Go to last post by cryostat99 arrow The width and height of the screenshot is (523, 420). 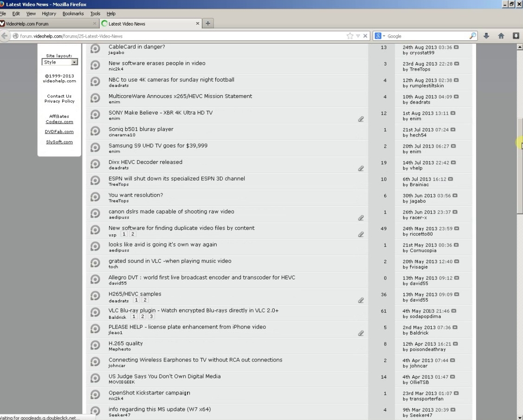click(456, 47)
